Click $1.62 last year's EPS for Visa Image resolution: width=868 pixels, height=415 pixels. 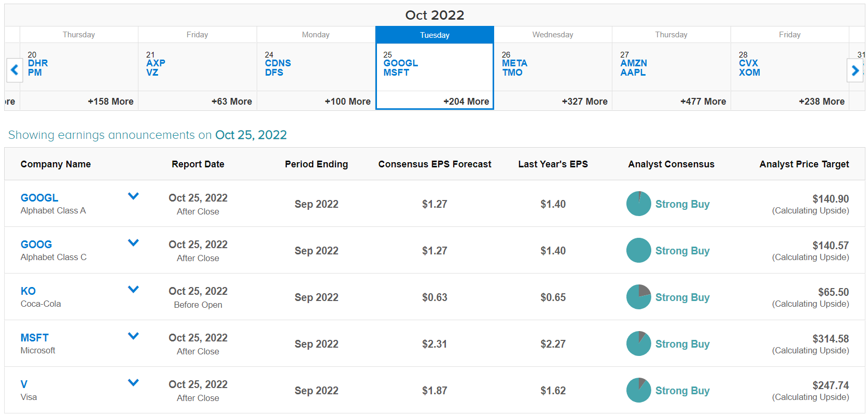click(553, 391)
